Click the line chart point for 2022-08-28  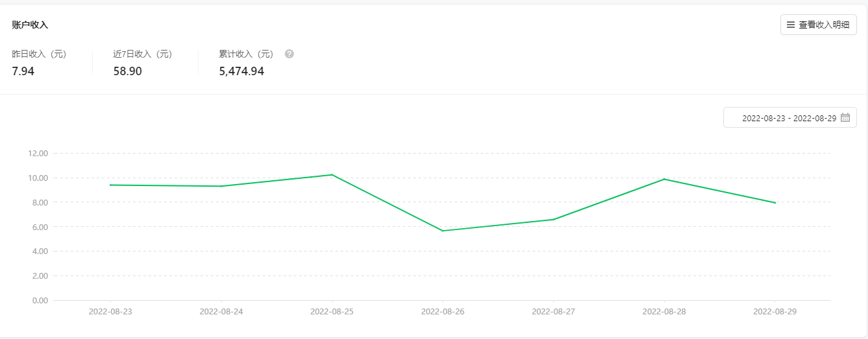664,179
